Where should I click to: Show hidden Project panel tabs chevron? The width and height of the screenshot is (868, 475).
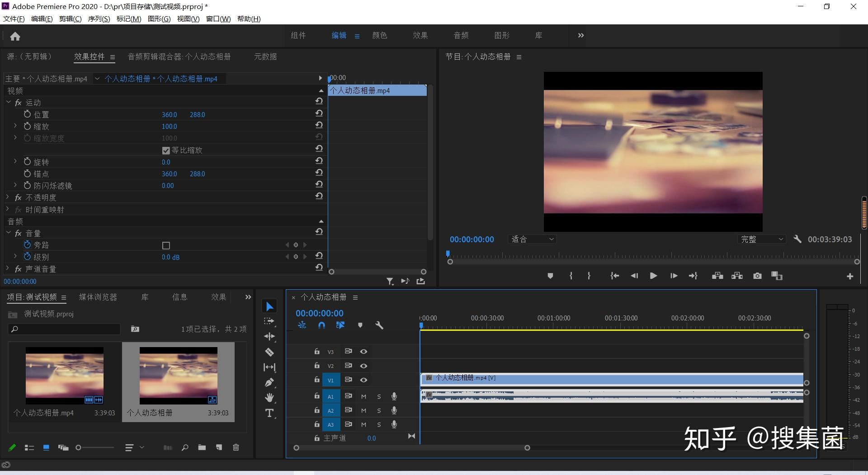coord(248,297)
